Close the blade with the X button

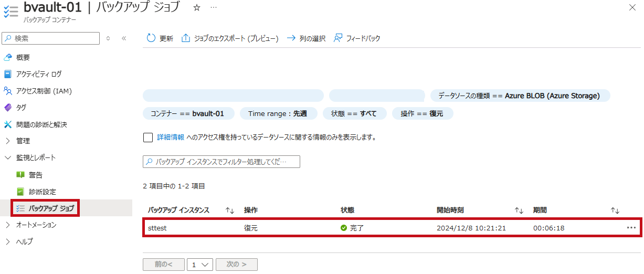coord(632,7)
